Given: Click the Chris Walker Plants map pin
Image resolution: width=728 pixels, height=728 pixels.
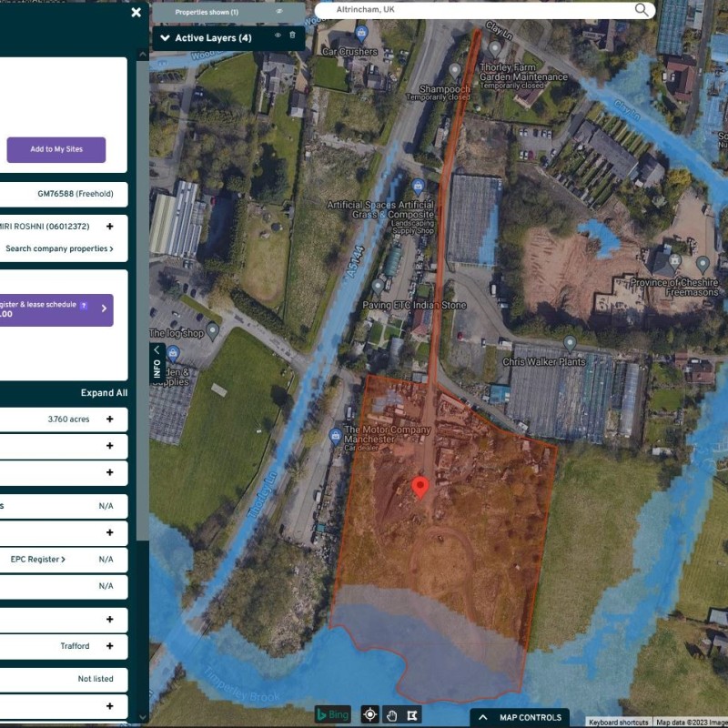Looking at the screenshot, I should [x=570, y=343].
